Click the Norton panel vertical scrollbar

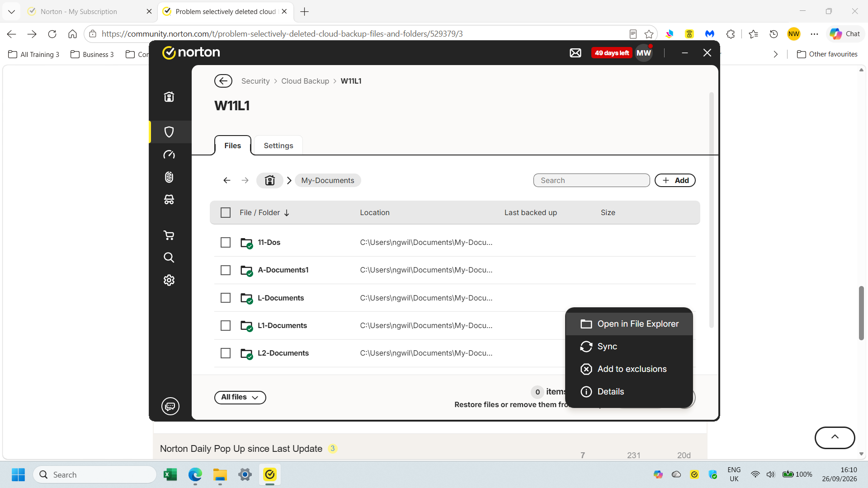pos(711,210)
